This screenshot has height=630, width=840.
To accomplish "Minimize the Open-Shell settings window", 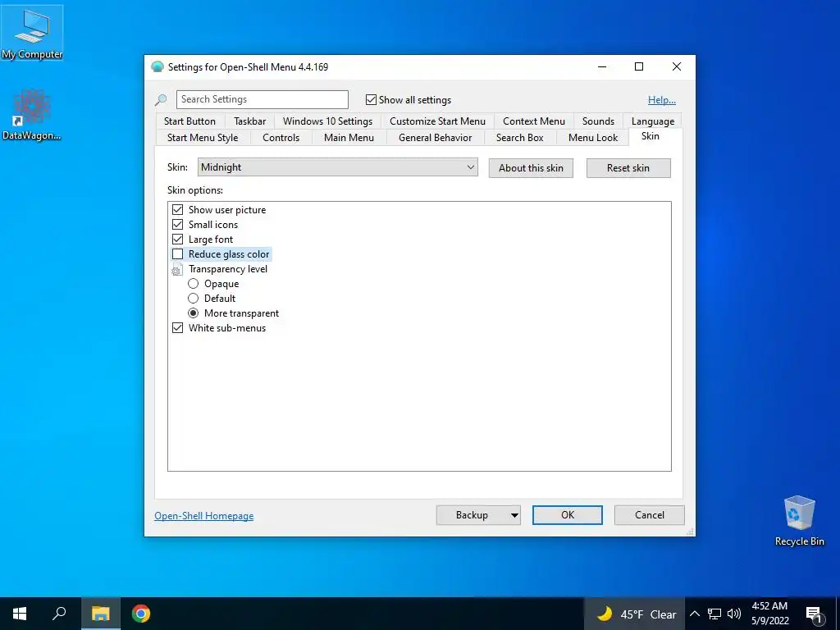I will tap(602, 66).
